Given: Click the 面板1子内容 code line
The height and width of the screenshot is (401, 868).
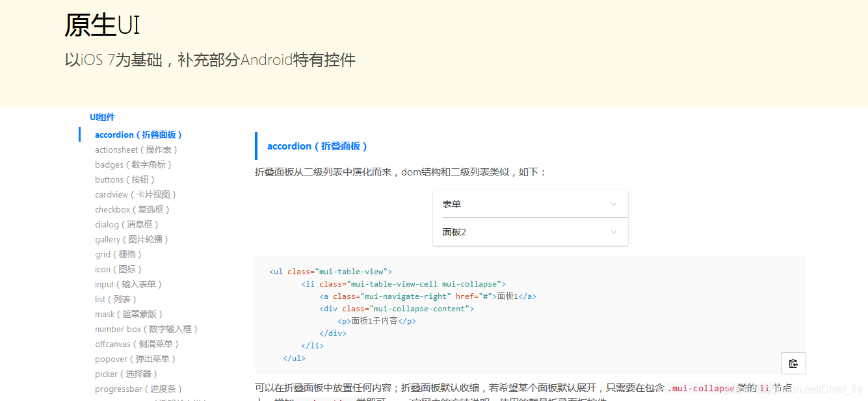Looking at the screenshot, I should 376,321.
